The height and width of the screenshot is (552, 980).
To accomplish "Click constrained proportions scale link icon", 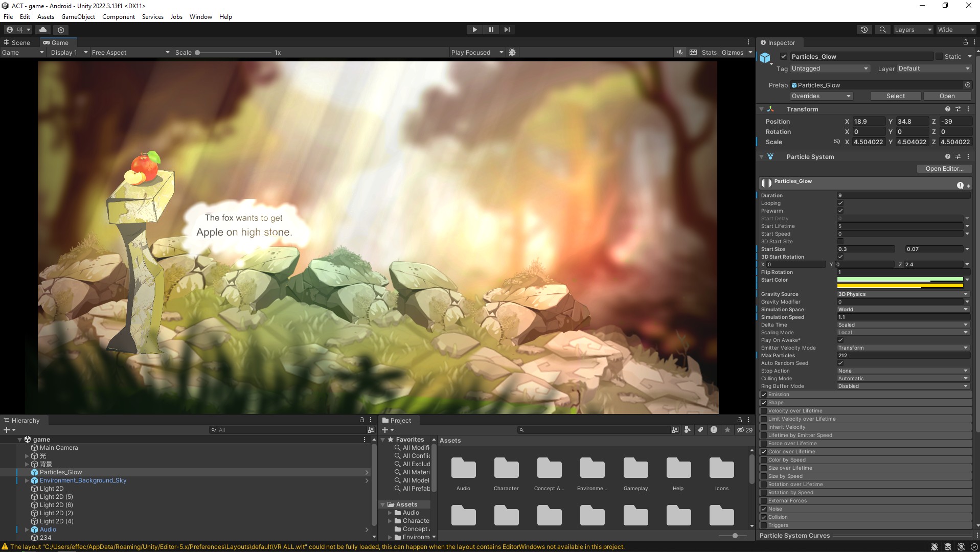I will (x=836, y=142).
